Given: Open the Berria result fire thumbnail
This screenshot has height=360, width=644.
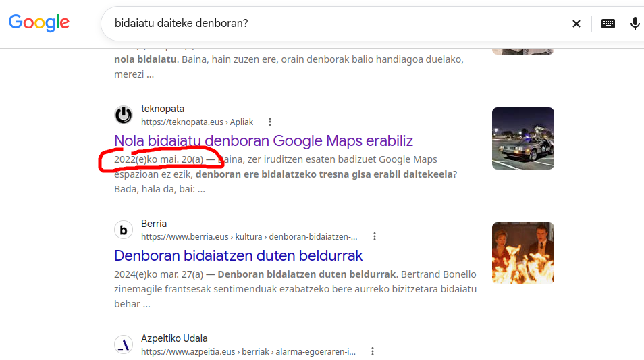Looking at the screenshot, I should pos(523,253).
